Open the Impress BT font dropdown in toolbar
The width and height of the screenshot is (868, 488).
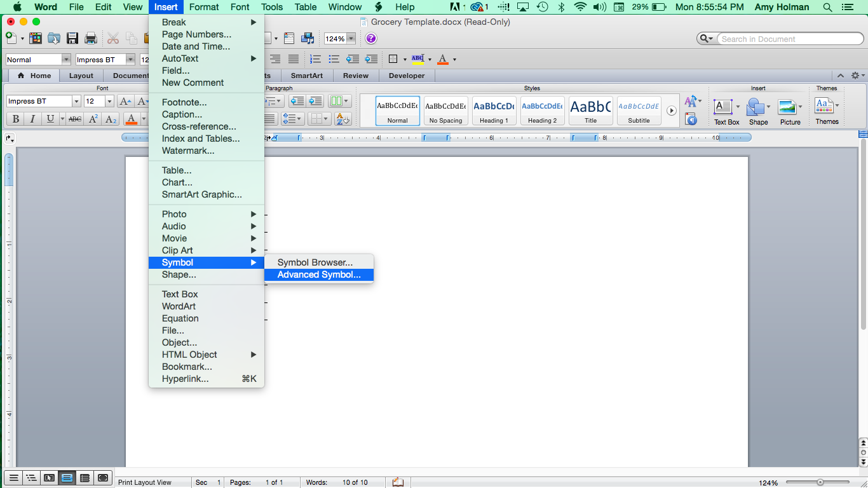130,59
